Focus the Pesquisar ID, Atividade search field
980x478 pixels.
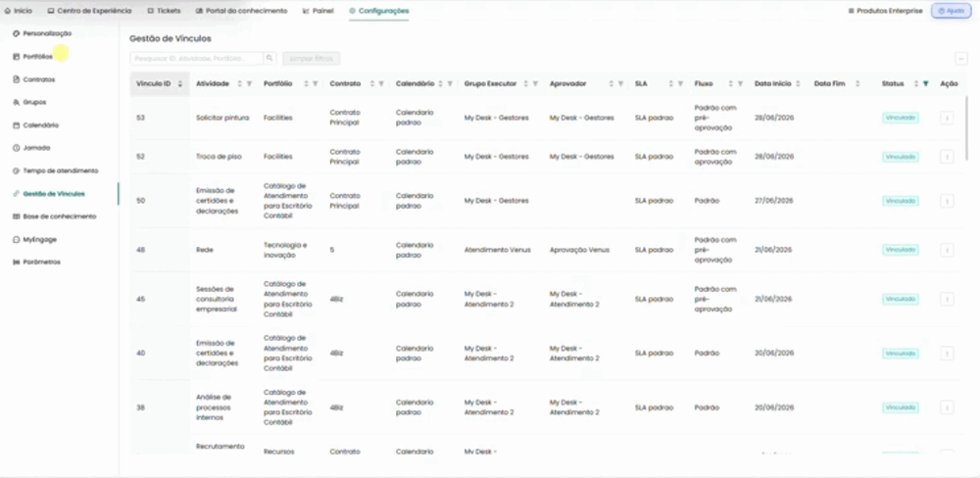pos(196,58)
